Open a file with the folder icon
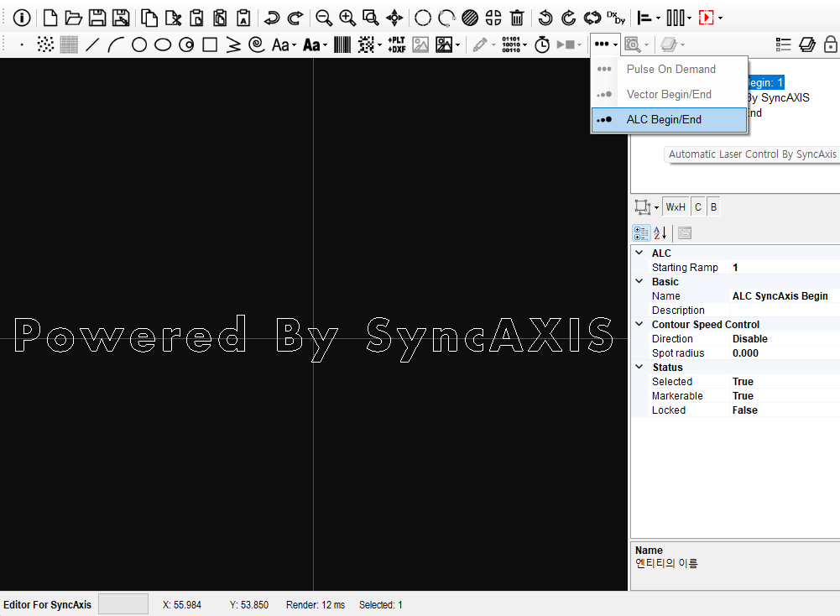 coord(73,18)
